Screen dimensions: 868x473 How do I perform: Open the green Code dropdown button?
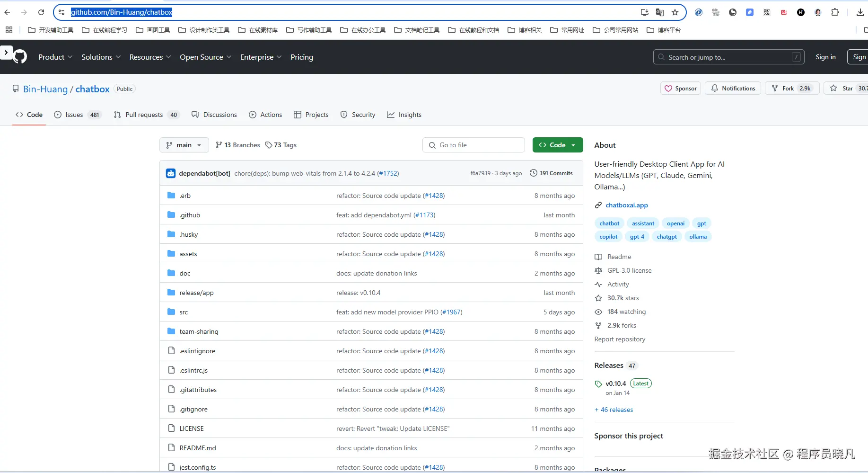point(558,145)
